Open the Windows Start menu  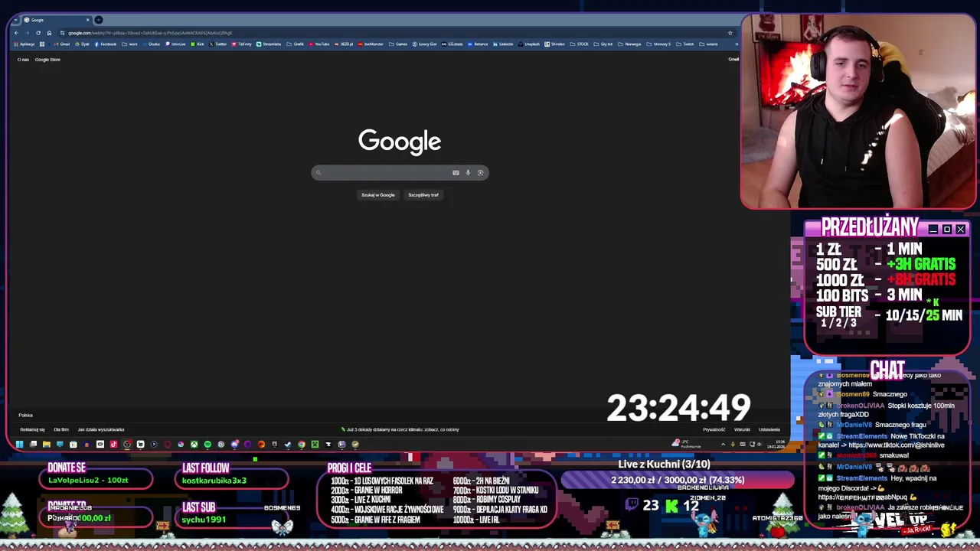(x=19, y=445)
